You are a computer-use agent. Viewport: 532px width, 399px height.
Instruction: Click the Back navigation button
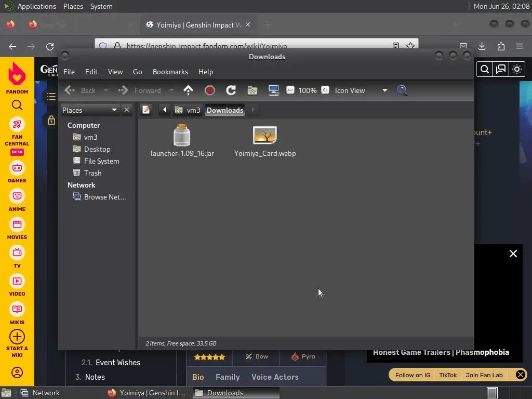point(80,90)
